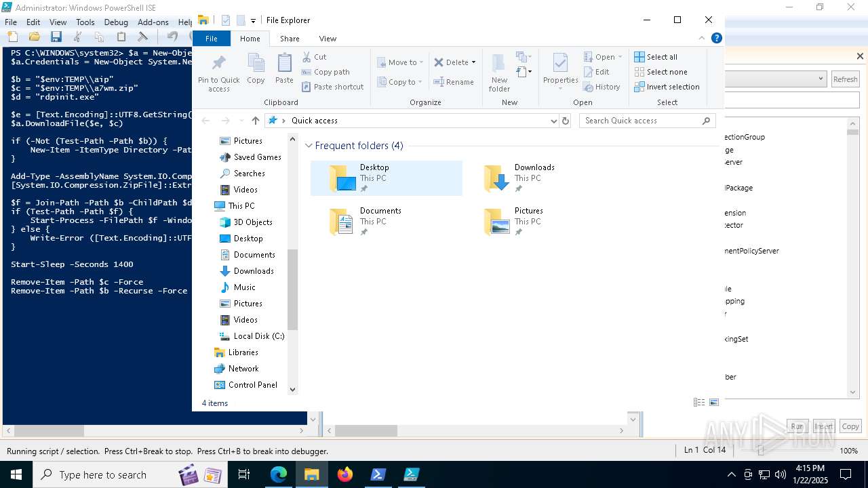Click the Task View taskbar button
The image size is (868, 488).
[x=244, y=474]
